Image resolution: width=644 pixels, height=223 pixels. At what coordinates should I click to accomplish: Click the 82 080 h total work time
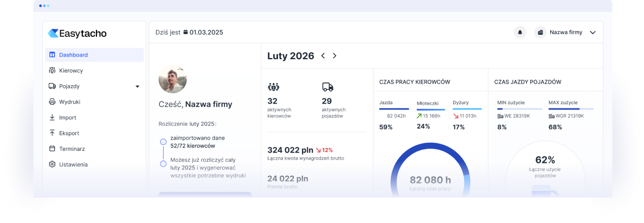[430, 180]
